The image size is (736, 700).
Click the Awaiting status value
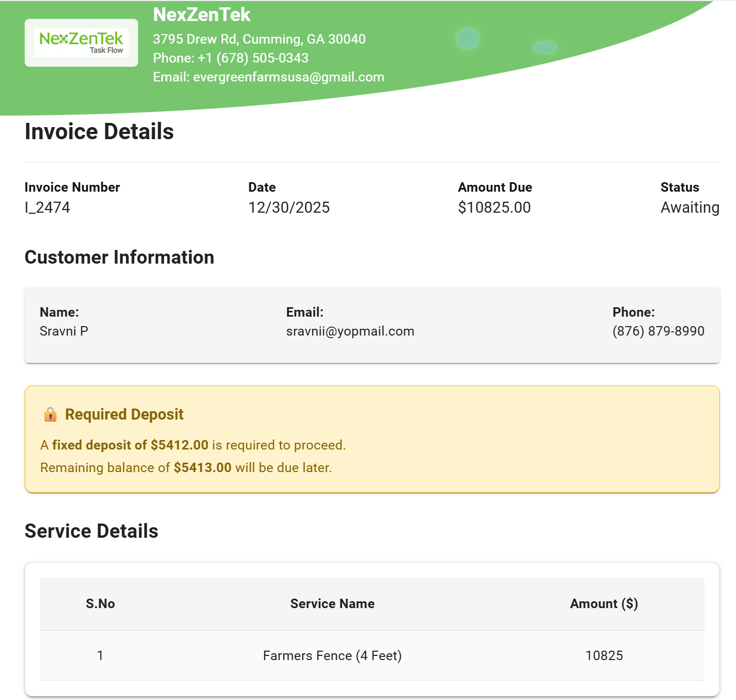[689, 207]
